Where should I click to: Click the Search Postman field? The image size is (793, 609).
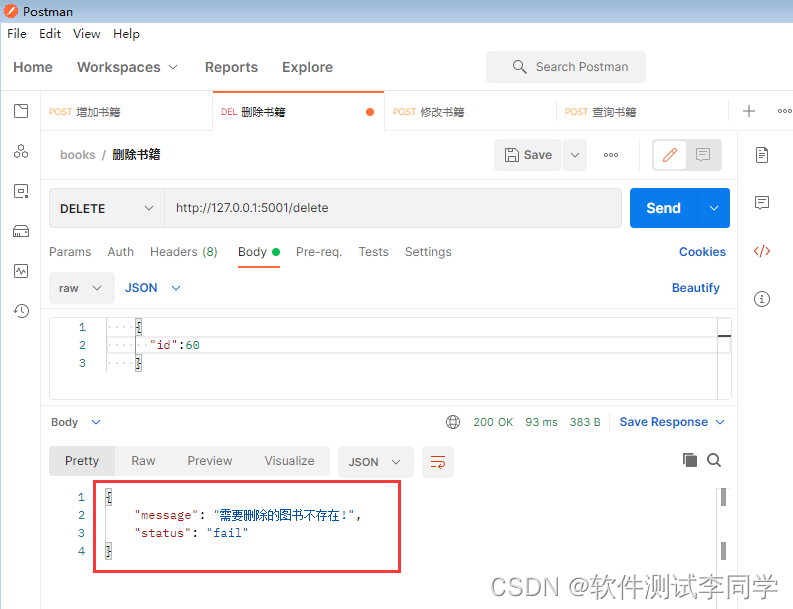pyautogui.click(x=565, y=67)
